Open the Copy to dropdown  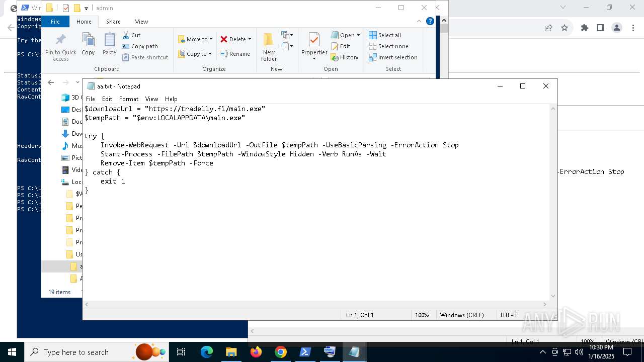click(195, 54)
